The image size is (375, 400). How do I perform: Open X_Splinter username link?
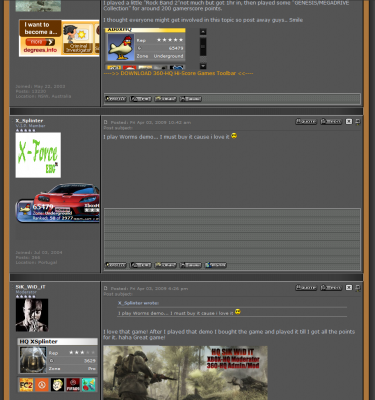coord(29,120)
